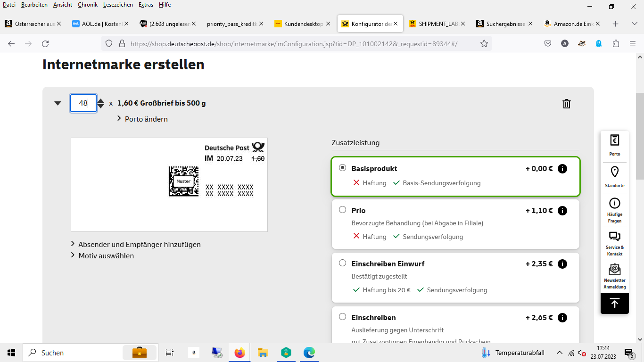
Task: Open site security shield icon
Action: tap(109, 43)
